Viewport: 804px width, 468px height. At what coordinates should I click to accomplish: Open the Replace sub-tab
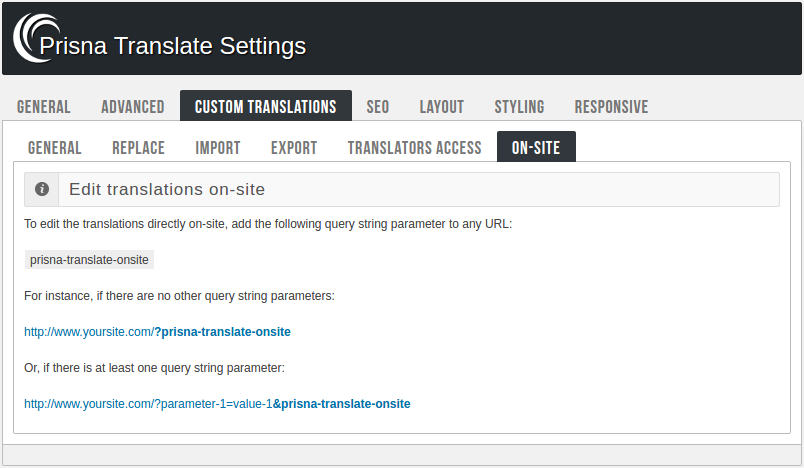point(138,148)
